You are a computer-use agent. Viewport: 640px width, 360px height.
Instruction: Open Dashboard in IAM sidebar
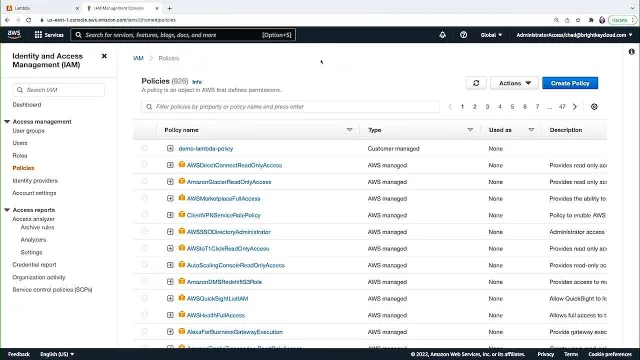point(27,104)
